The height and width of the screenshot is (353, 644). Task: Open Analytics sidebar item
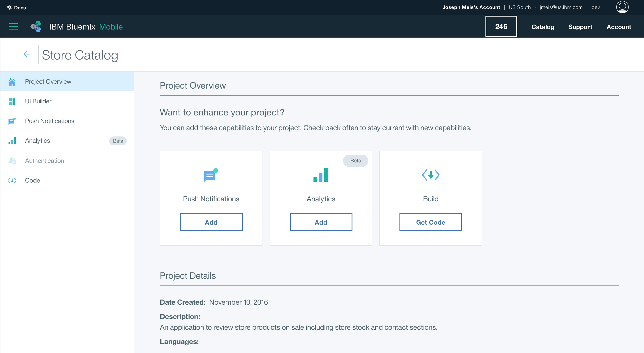[37, 141]
